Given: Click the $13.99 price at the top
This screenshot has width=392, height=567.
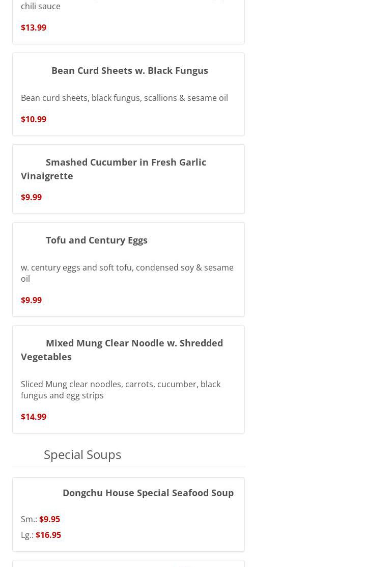Looking at the screenshot, I should [34, 28].
